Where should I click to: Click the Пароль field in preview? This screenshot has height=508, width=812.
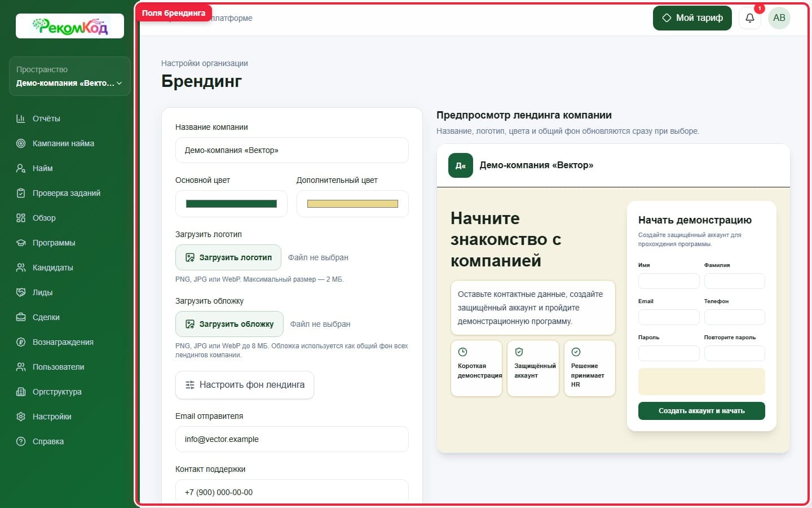669,353
